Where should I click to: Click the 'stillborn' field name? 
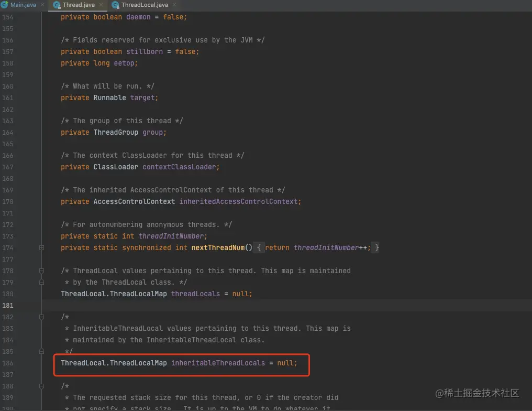pos(144,51)
